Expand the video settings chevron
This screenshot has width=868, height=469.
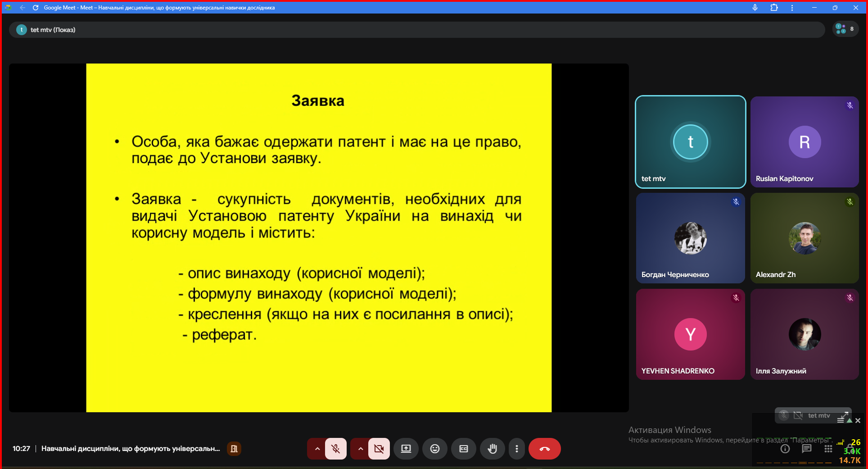pyautogui.click(x=360, y=449)
